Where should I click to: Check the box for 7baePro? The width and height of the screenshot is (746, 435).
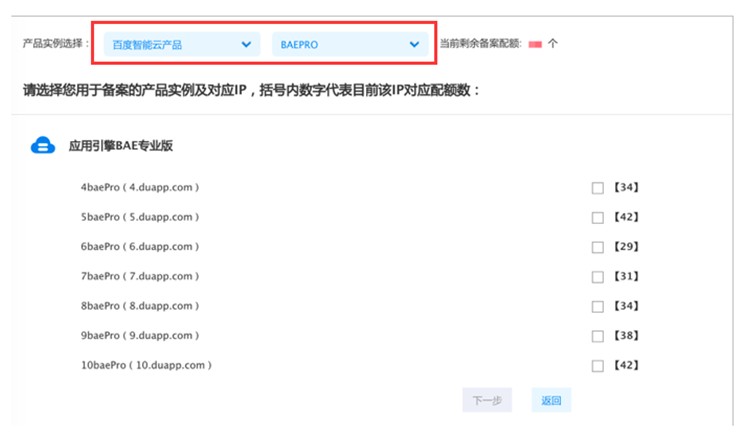[x=598, y=277]
